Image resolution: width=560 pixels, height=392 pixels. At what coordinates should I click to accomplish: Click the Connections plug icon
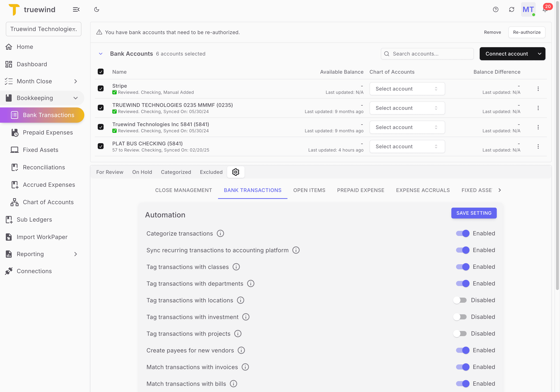(9, 271)
